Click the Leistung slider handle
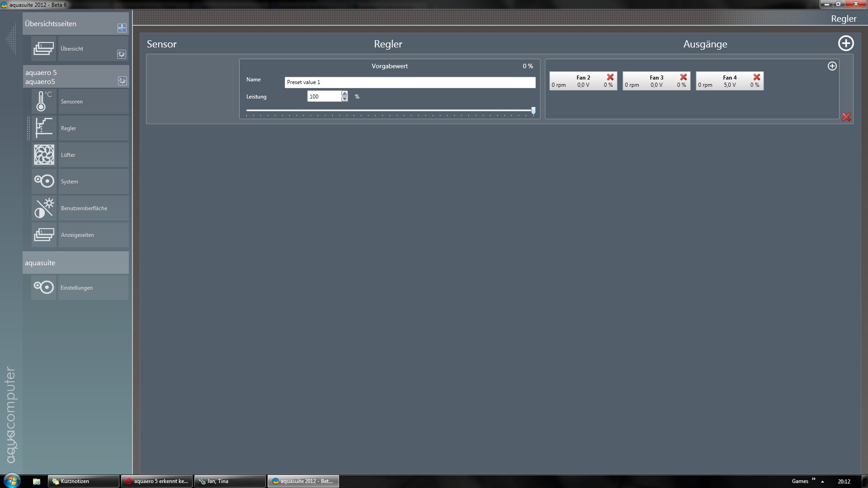Viewport: 868px width, 488px height. pos(533,110)
